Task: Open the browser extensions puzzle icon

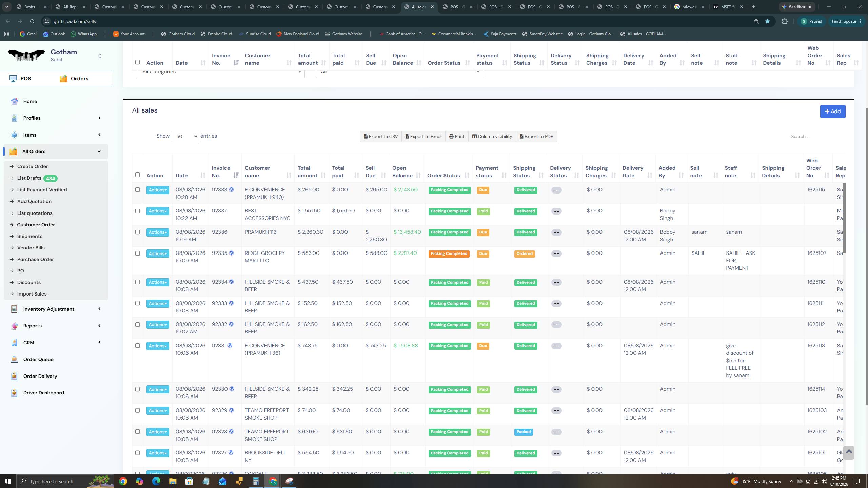Action: [785, 21]
